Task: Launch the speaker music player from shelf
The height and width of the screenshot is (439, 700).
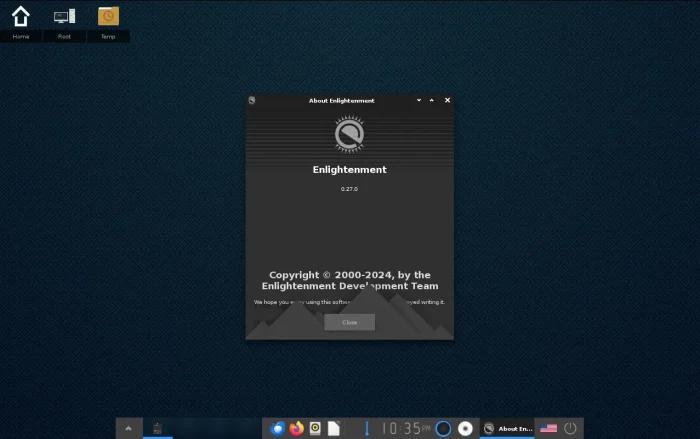Action: tap(315, 428)
